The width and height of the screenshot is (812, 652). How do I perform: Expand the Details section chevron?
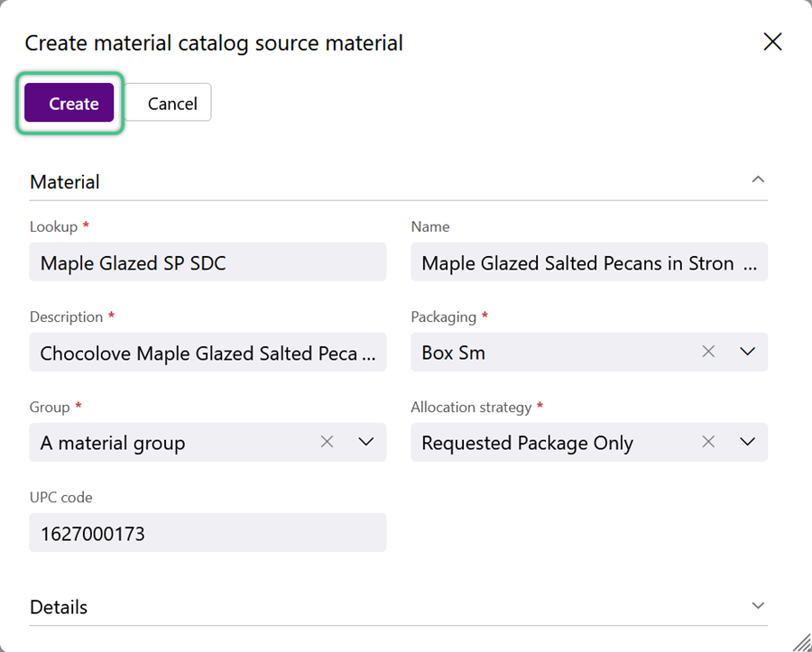pos(758,605)
